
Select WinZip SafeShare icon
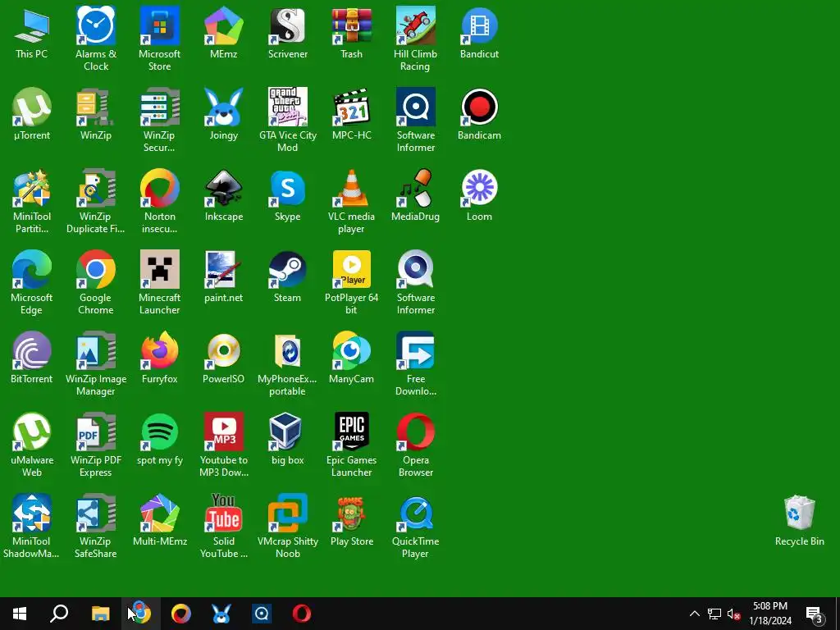pos(96,526)
